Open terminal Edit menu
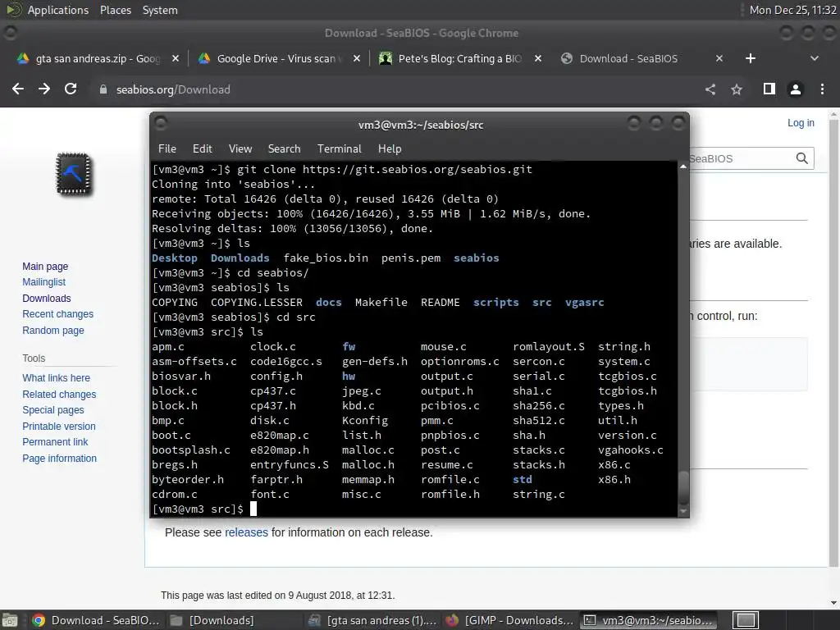This screenshot has height=630, width=840. (203, 149)
